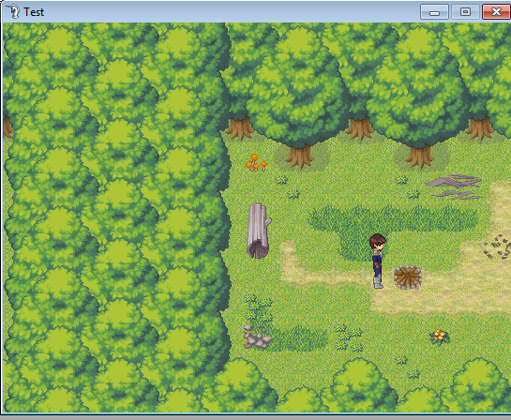Click the app icon in title bar
The image size is (511, 420).
tap(13, 11)
